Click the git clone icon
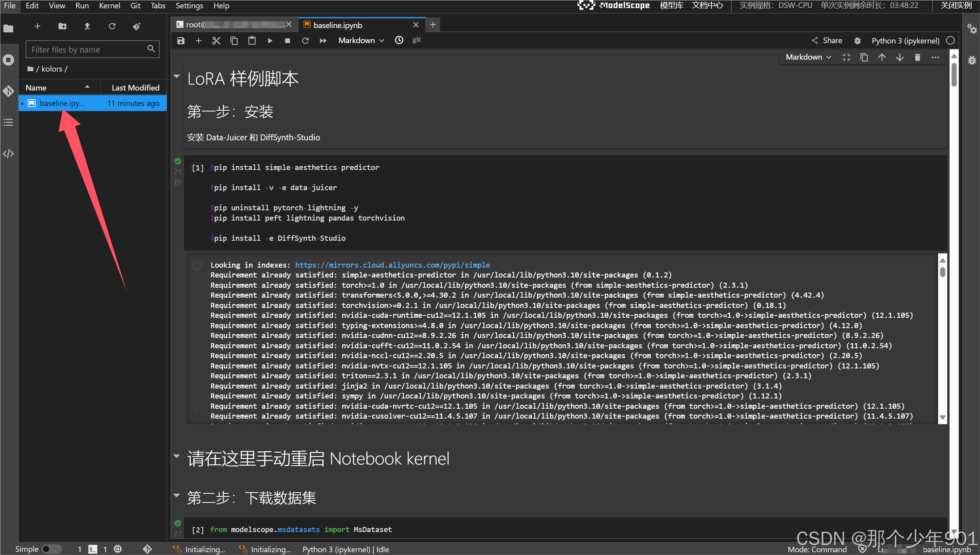Screen dimensions: 980x555 137,26
